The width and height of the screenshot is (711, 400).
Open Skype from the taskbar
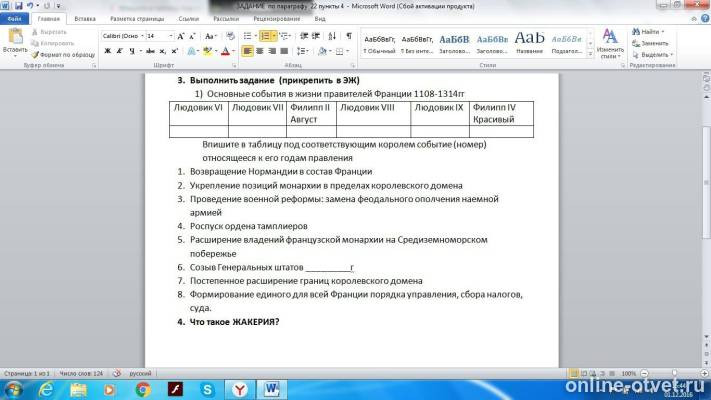click(207, 390)
